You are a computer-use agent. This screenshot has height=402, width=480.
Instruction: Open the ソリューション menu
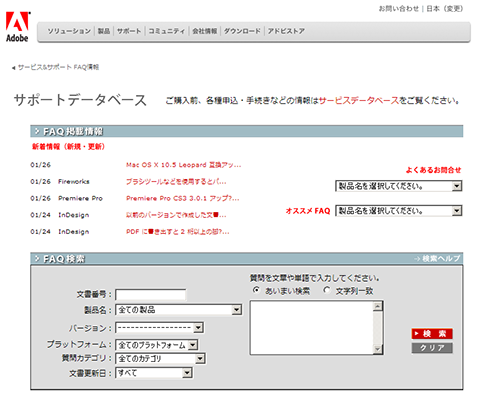[x=69, y=31]
